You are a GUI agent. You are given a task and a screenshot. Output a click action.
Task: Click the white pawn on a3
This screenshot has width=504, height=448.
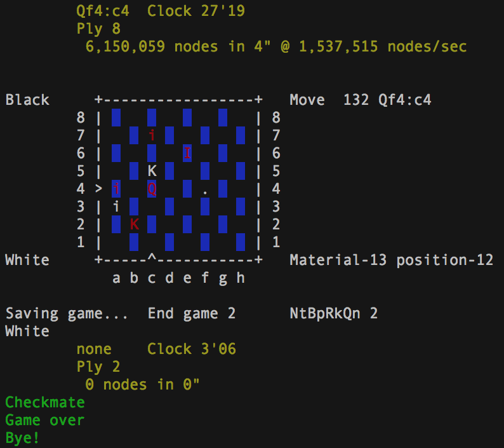[x=116, y=207]
